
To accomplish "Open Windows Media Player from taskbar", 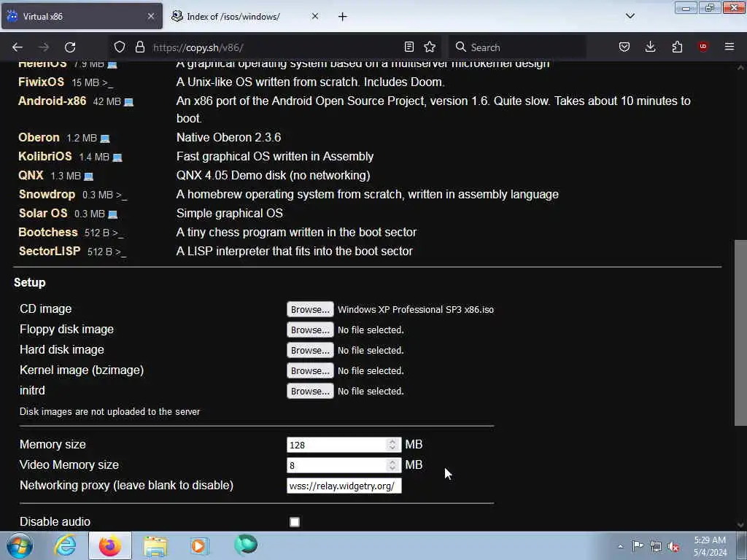I will pos(199,545).
